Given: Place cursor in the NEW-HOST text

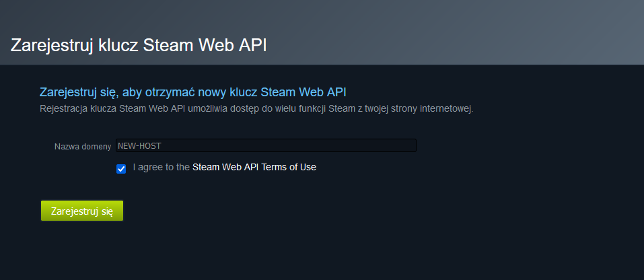Looking at the screenshot, I should pyautogui.click(x=139, y=145).
